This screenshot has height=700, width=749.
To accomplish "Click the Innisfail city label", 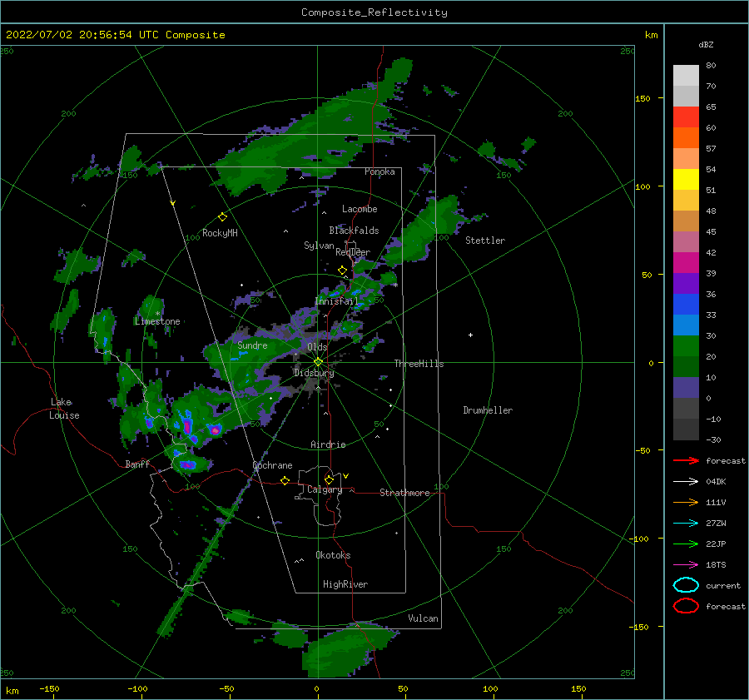I will pyautogui.click(x=336, y=301).
